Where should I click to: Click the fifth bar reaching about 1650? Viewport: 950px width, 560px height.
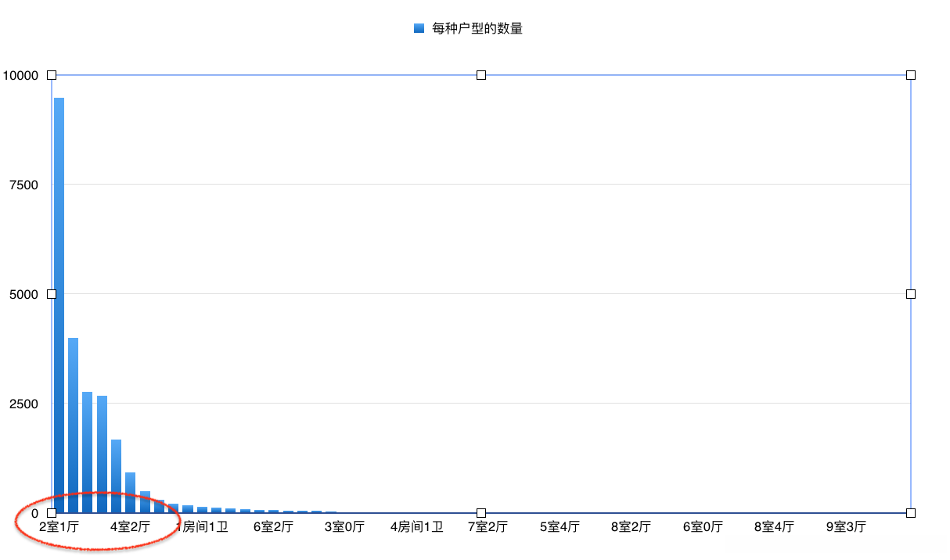116,476
